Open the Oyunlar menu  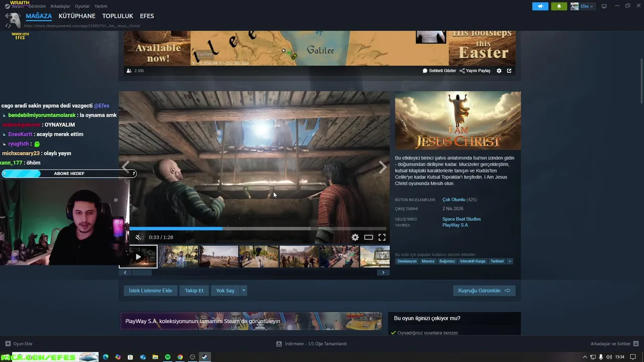click(82, 6)
